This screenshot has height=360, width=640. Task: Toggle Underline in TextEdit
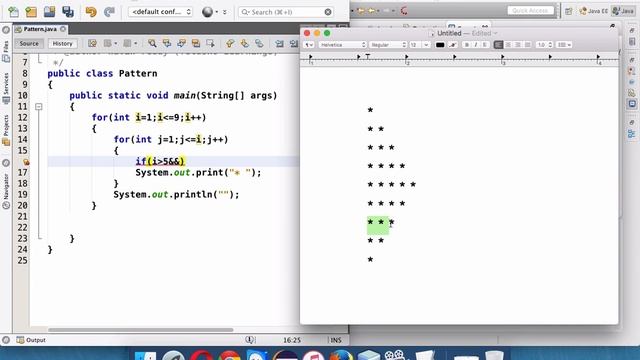[x=484, y=44]
